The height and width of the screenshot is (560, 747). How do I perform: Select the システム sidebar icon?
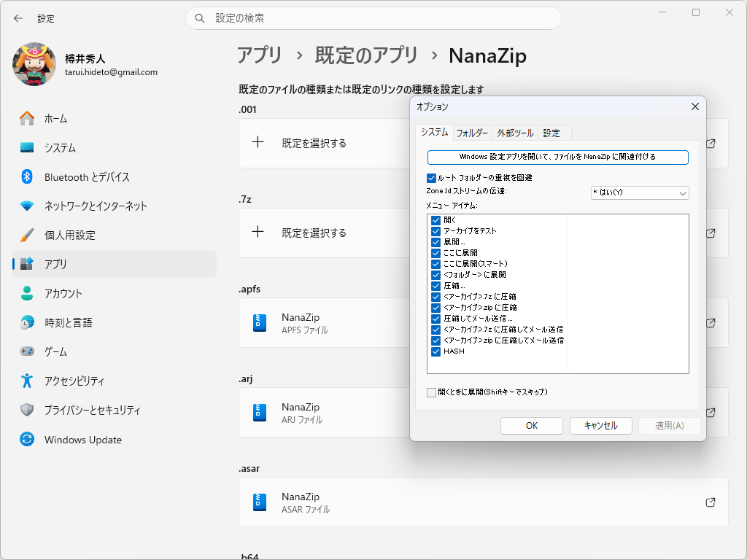click(x=27, y=147)
